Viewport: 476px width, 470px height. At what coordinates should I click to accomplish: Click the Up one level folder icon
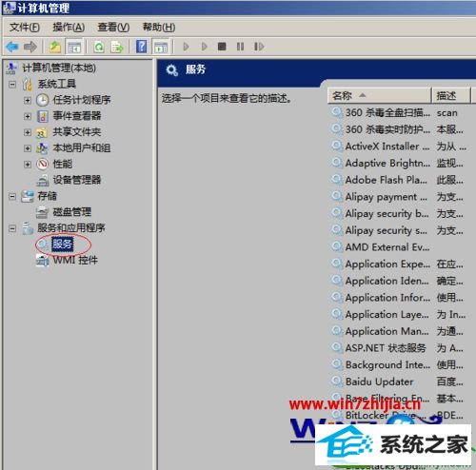click(x=55, y=47)
